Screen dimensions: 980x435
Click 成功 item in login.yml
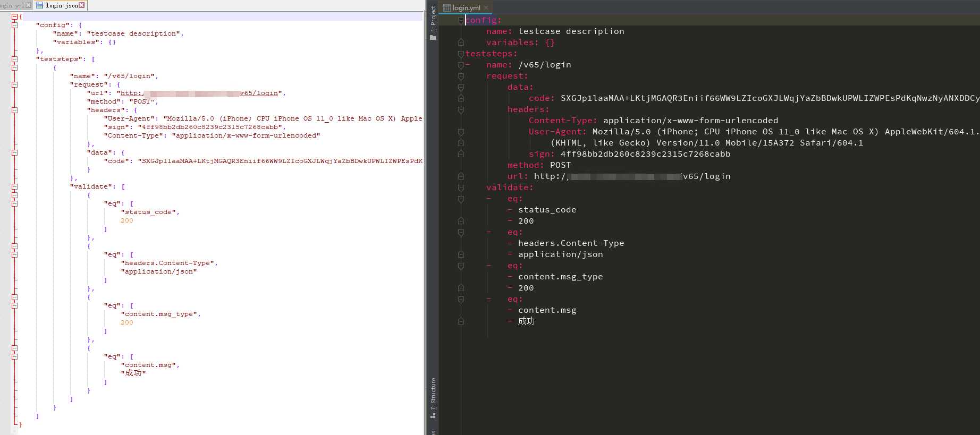[526, 321]
